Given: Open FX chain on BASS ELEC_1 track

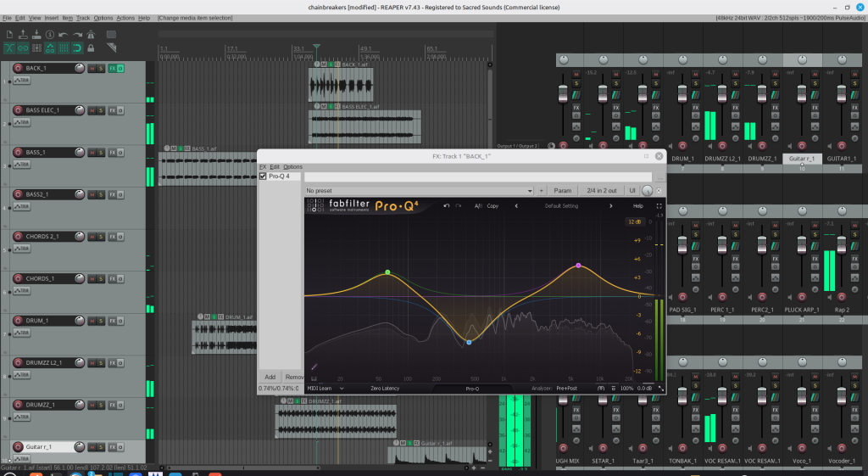Looking at the screenshot, I should pos(112,110).
